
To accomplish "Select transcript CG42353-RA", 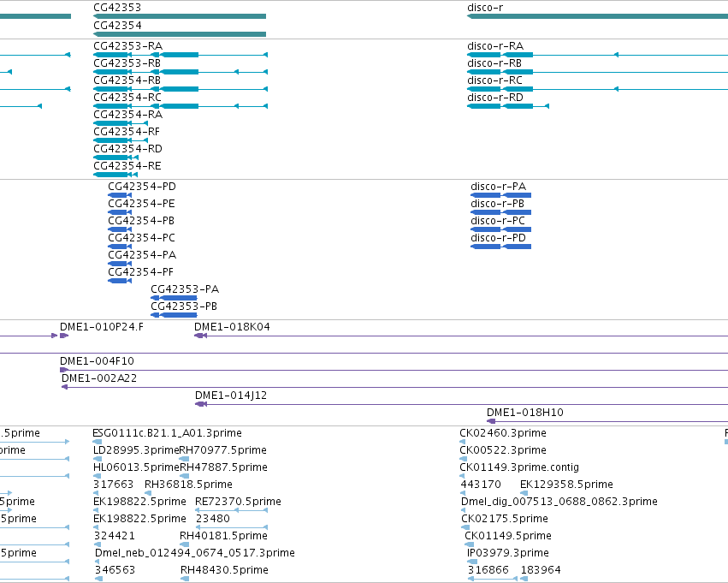I will pos(181,55).
